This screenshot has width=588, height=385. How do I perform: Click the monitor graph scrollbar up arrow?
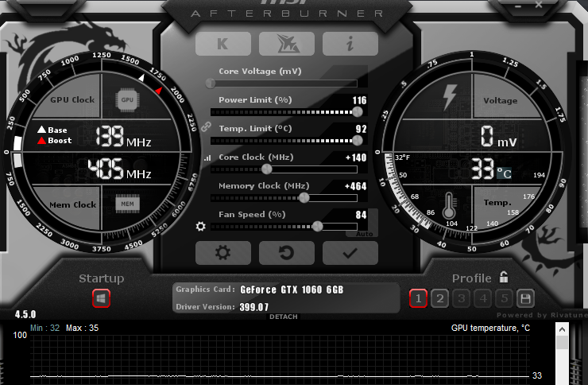click(562, 329)
